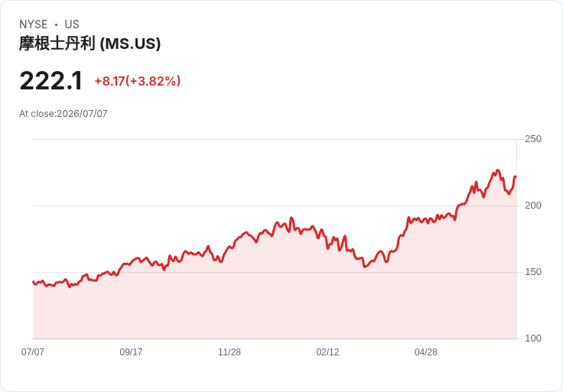Click the Morgan Stanley (MS.US) stock title

point(89,44)
